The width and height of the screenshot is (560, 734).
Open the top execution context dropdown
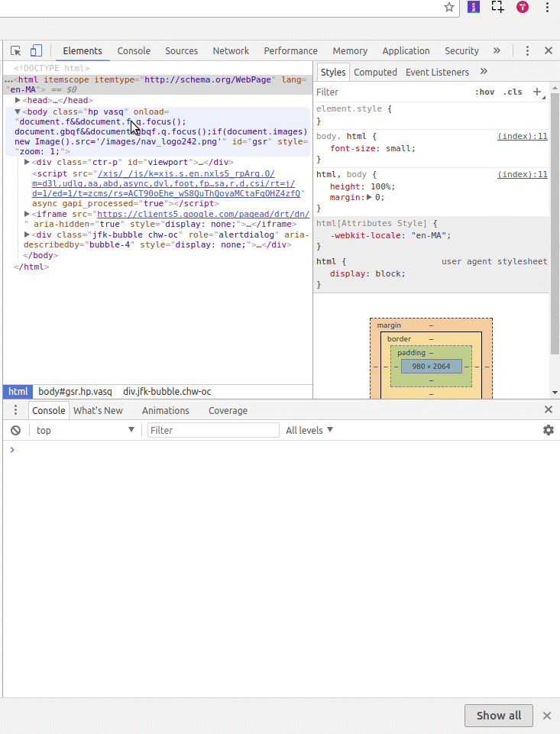click(x=84, y=431)
